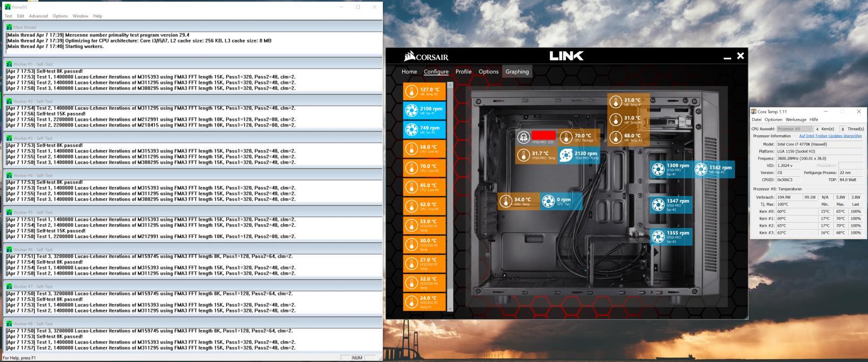Screen dimensions: 868x362
Task: Open the Datei menu in Core Temp
Action: pos(757,120)
